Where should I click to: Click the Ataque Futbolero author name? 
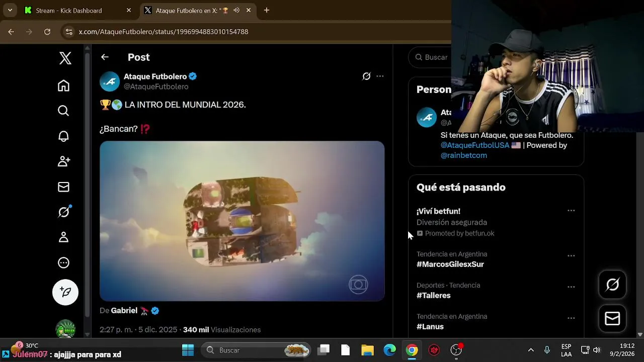click(x=155, y=76)
